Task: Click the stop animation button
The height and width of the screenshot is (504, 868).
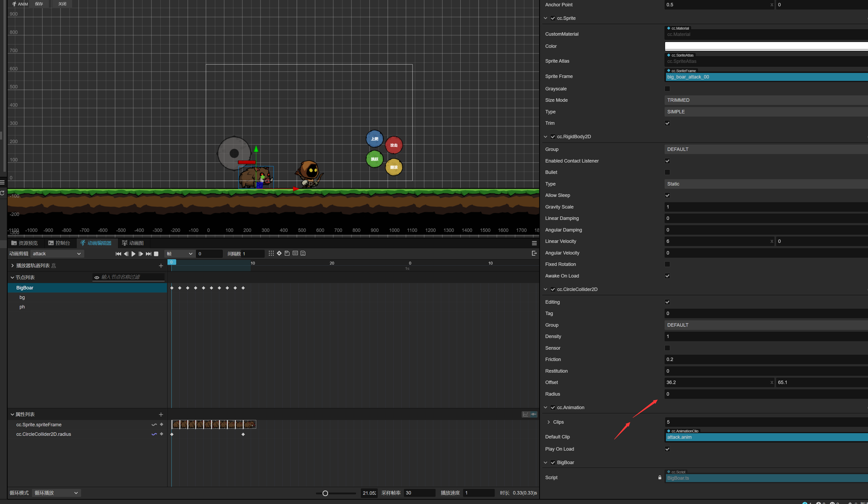Action: tap(156, 254)
